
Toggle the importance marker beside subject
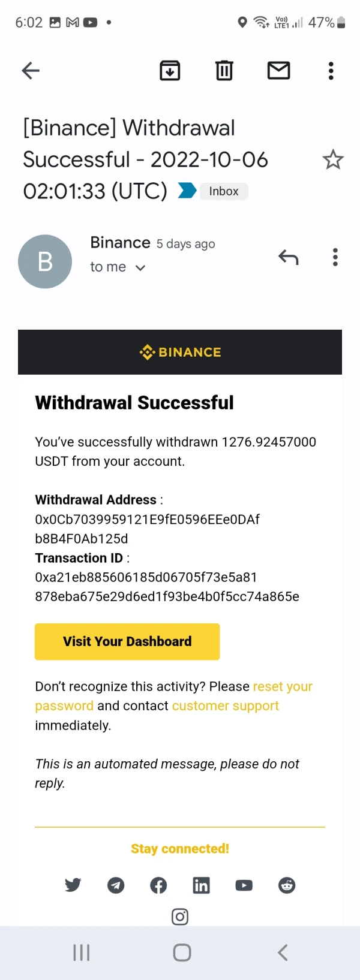(187, 191)
